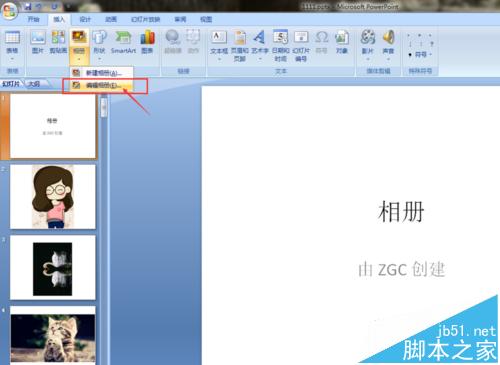Select slide 1 title thumbnail
The height and width of the screenshot is (365, 500).
pyautogui.click(x=53, y=126)
